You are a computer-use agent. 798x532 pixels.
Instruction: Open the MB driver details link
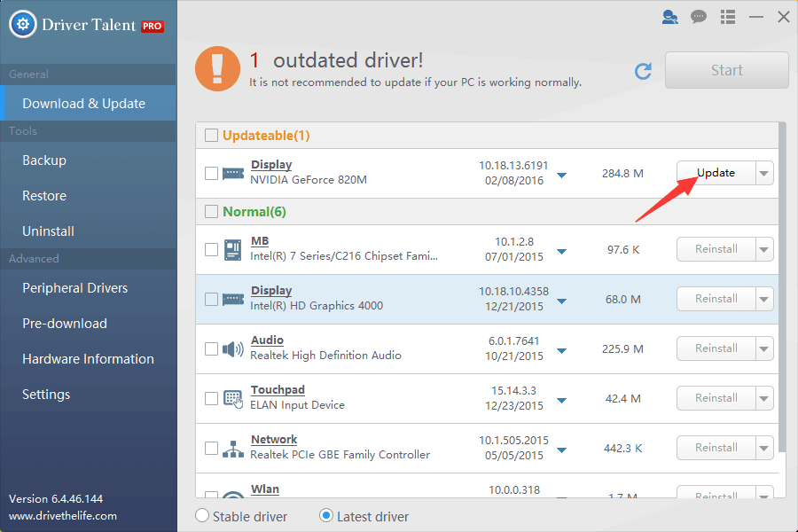pyautogui.click(x=260, y=241)
